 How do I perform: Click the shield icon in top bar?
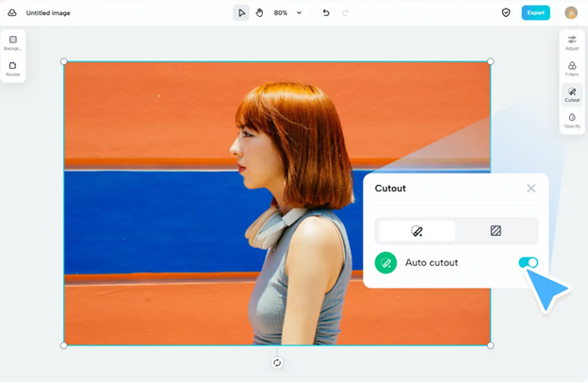pyautogui.click(x=506, y=13)
